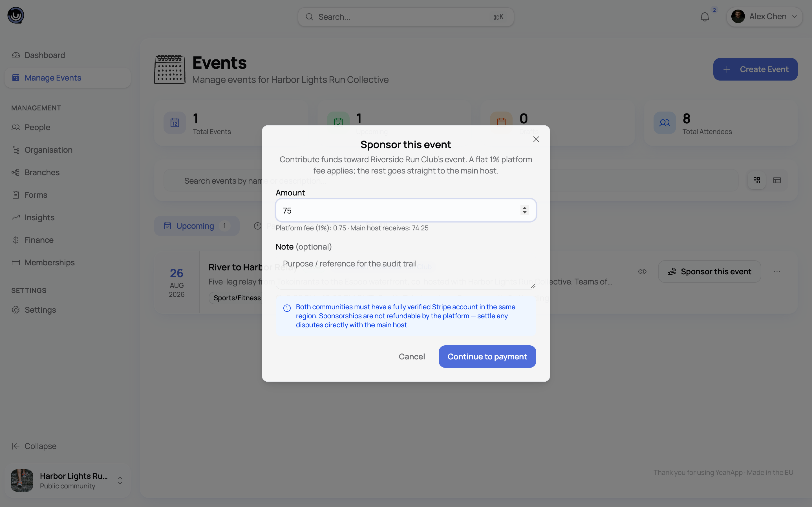
Task: Open the YeahApp logo home
Action: pyautogui.click(x=16, y=15)
